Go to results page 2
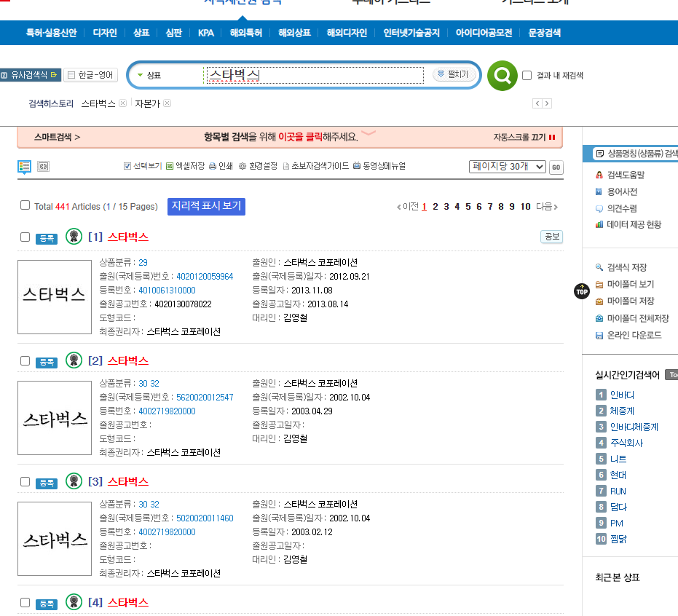Image resolution: width=678 pixels, height=616 pixels. pos(435,207)
